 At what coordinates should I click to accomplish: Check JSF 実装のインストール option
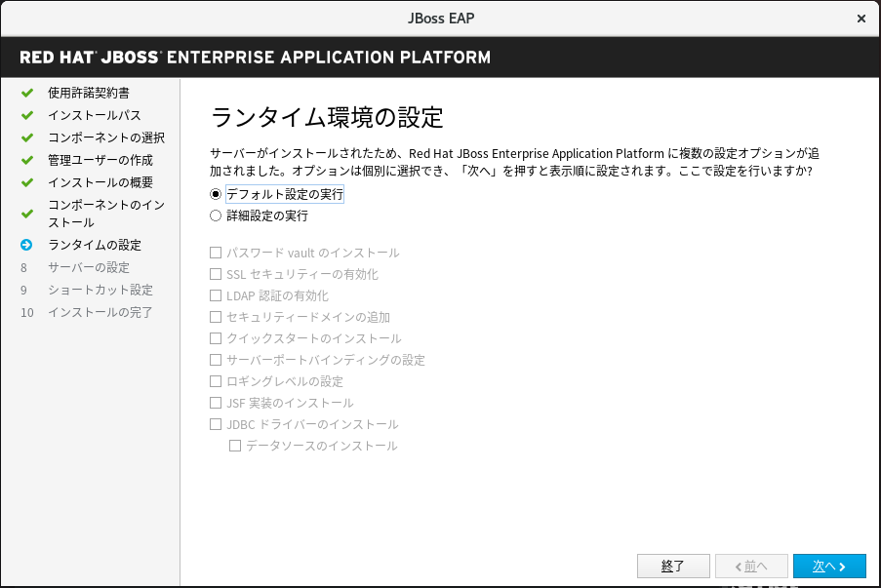(x=216, y=403)
